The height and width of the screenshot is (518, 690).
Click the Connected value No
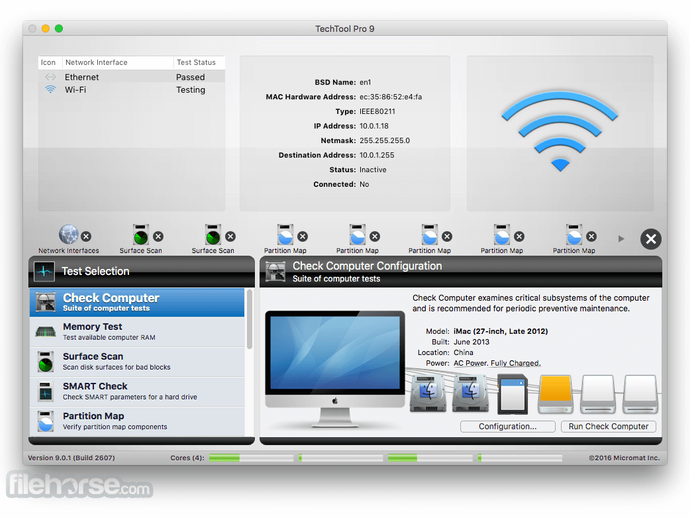coord(364,184)
